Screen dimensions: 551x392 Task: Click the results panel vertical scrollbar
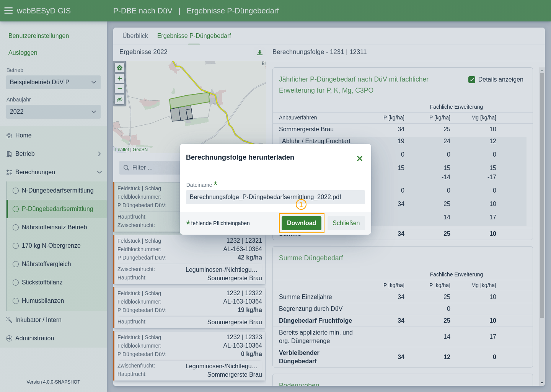542,195
